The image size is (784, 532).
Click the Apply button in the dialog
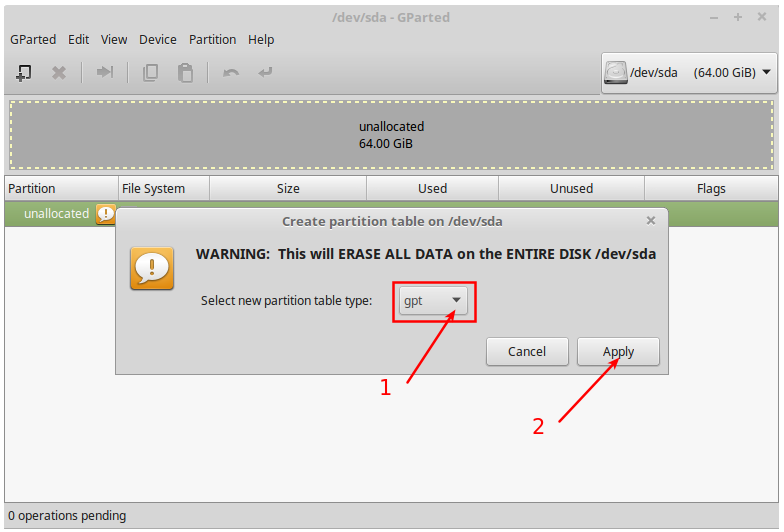(x=618, y=352)
